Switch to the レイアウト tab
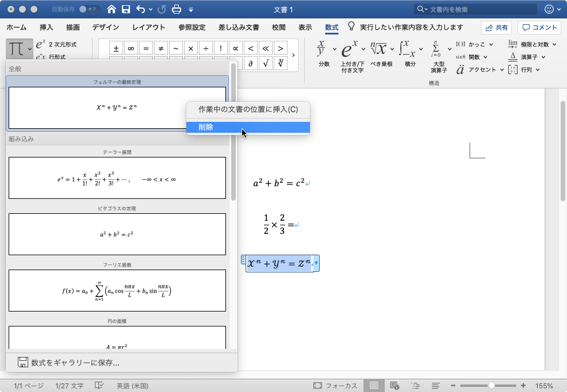 pos(148,27)
